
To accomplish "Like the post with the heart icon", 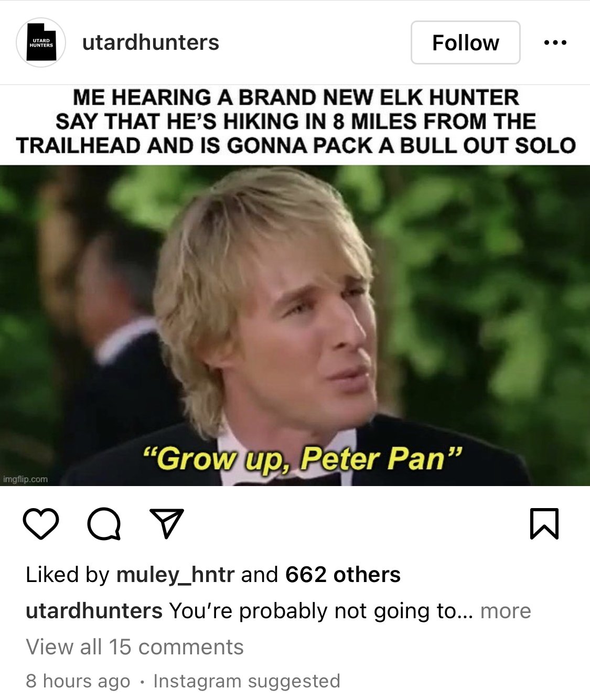I will (41, 524).
